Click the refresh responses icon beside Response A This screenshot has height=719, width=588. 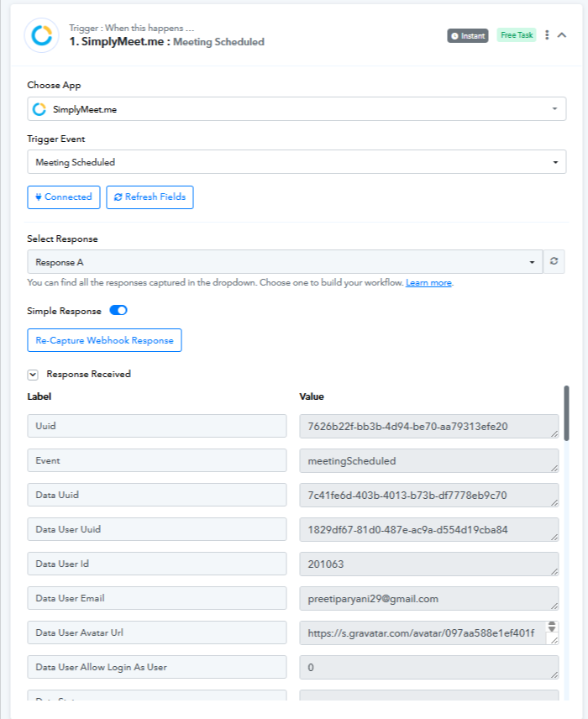click(554, 261)
